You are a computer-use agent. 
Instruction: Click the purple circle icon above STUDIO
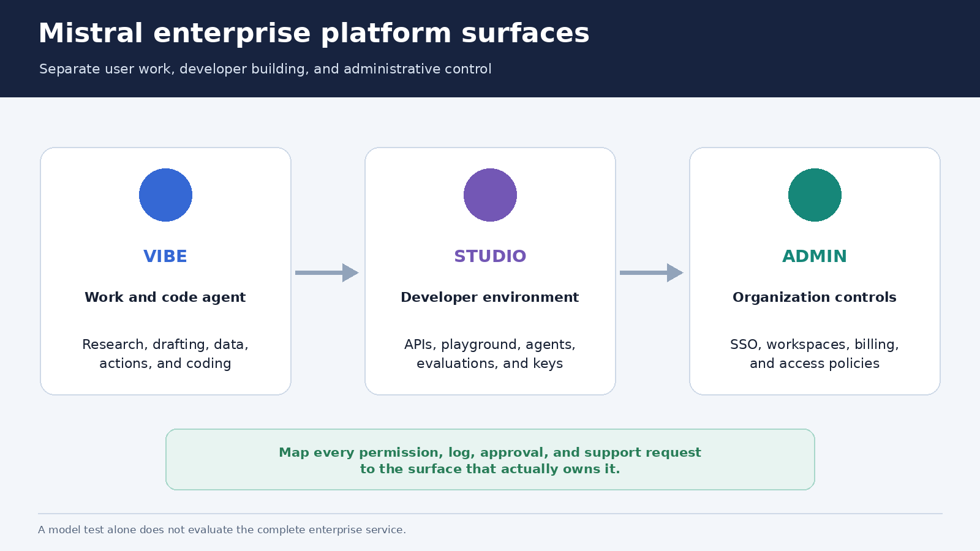(490, 195)
